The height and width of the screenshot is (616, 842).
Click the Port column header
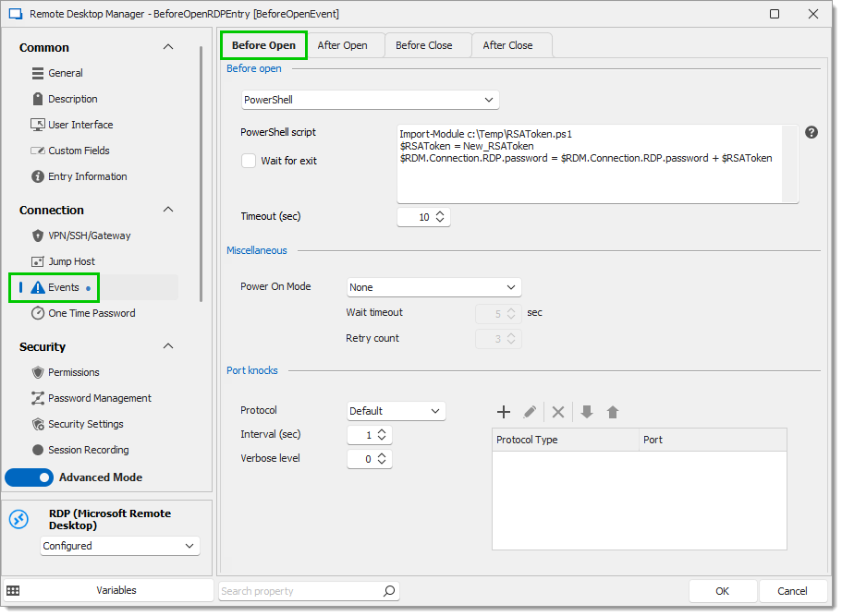tap(714, 440)
